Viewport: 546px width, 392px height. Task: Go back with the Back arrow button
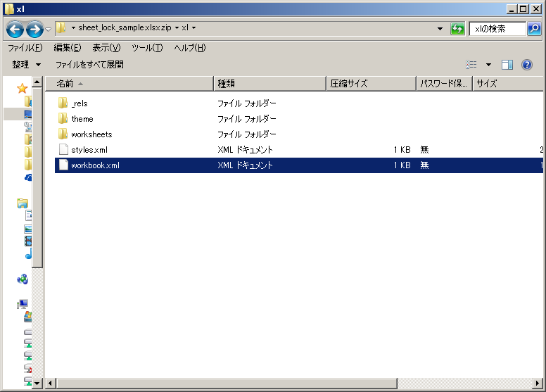[15, 30]
